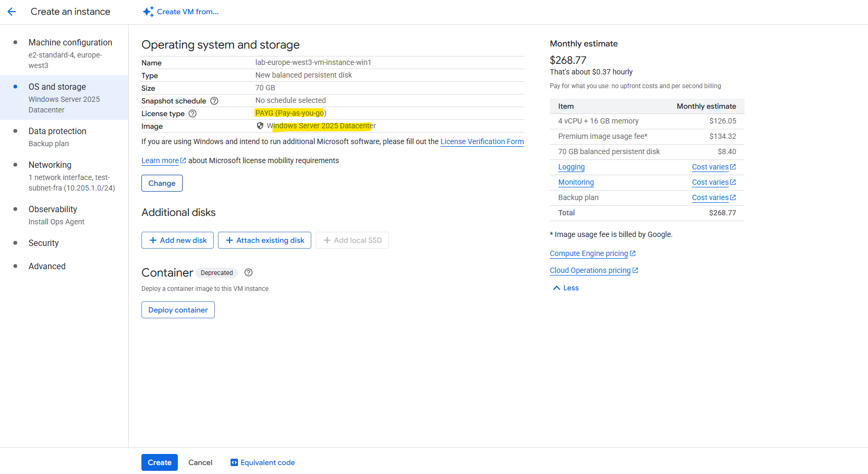
Task: Click the Deprecated badge next to Container
Action: pos(217,273)
